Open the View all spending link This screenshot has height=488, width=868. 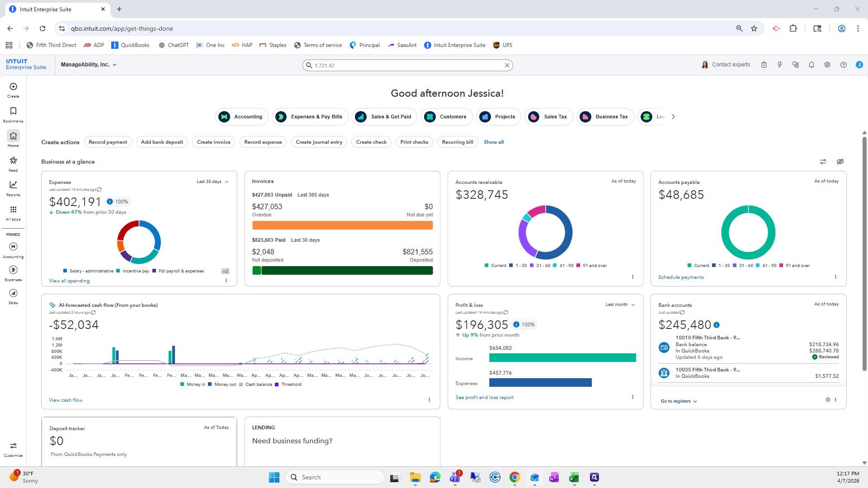pyautogui.click(x=69, y=281)
